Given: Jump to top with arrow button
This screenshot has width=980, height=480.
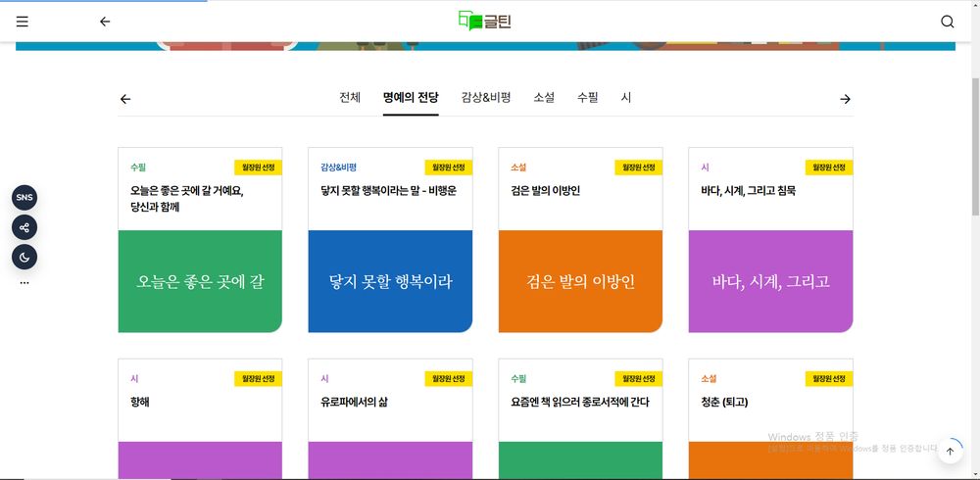Looking at the screenshot, I should (950, 452).
